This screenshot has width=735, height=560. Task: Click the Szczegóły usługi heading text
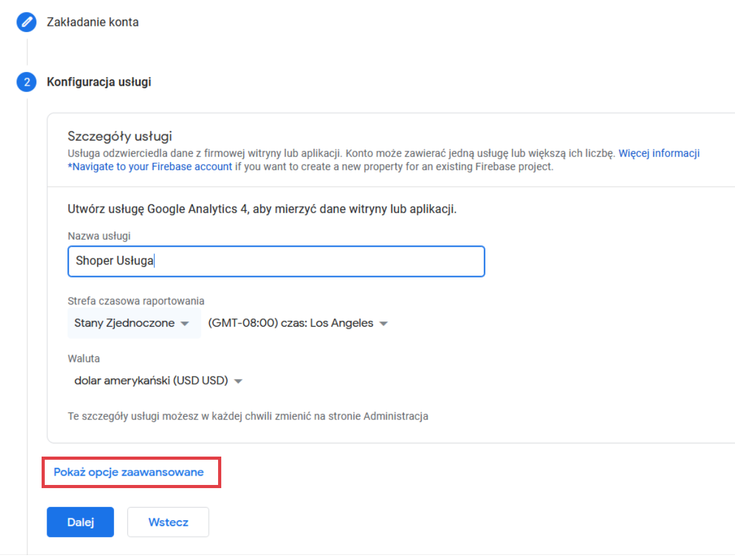(120, 136)
